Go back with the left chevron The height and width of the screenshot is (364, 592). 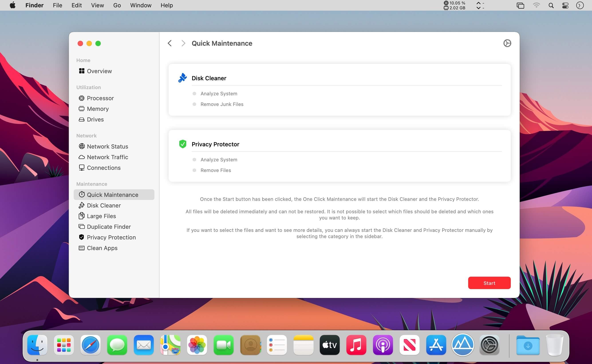[x=170, y=43]
